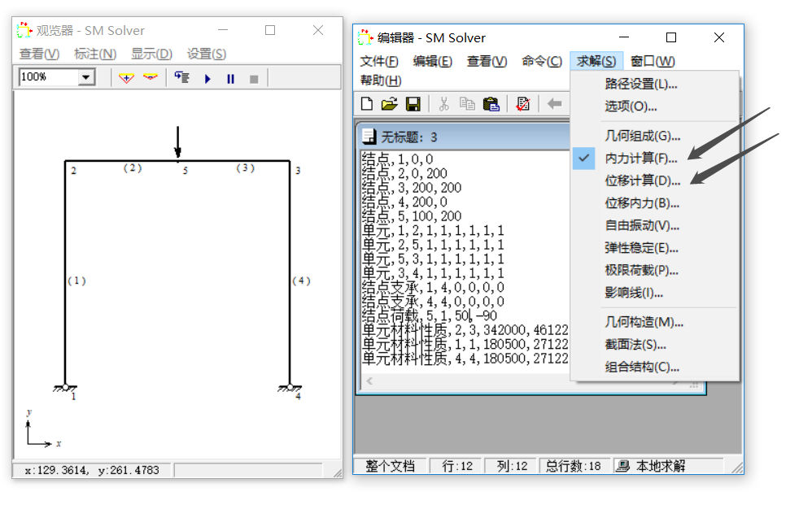812x509 pixels.
Task: Start playback with the blue play button
Action: coord(207,79)
